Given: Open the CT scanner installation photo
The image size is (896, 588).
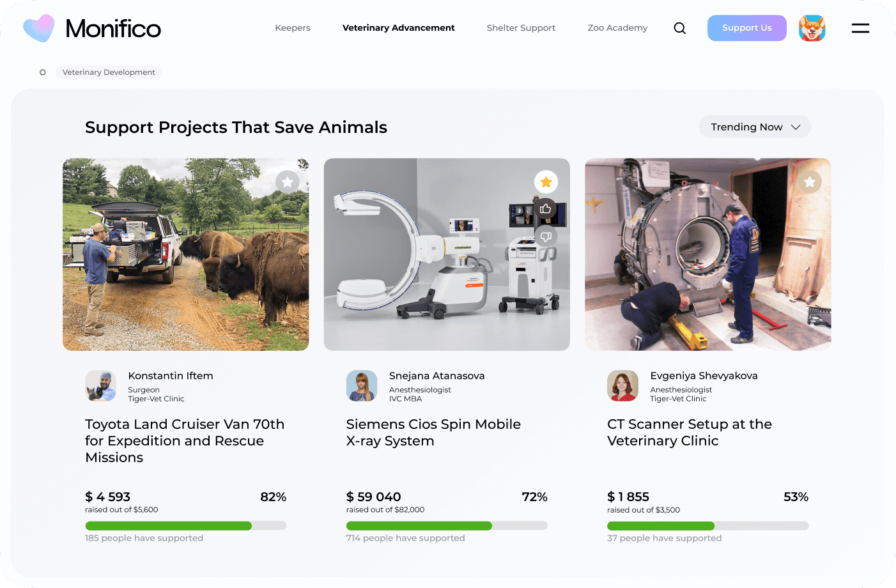Looking at the screenshot, I should pos(708,254).
